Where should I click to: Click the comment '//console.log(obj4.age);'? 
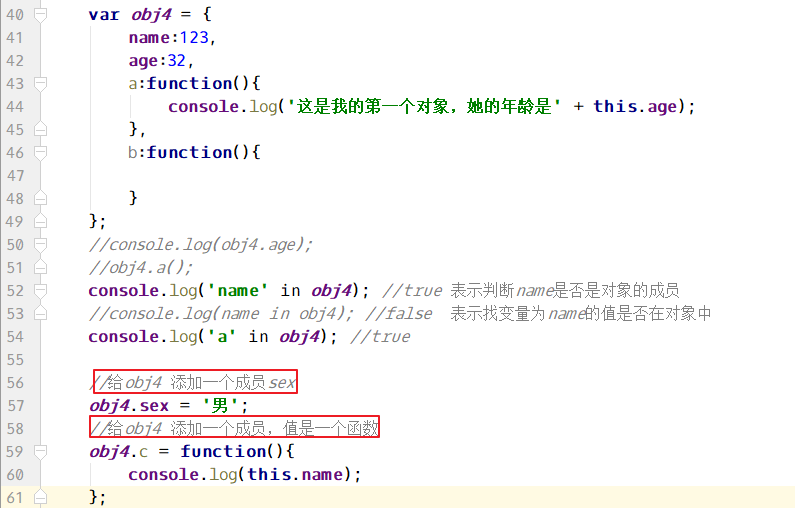(x=201, y=245)
